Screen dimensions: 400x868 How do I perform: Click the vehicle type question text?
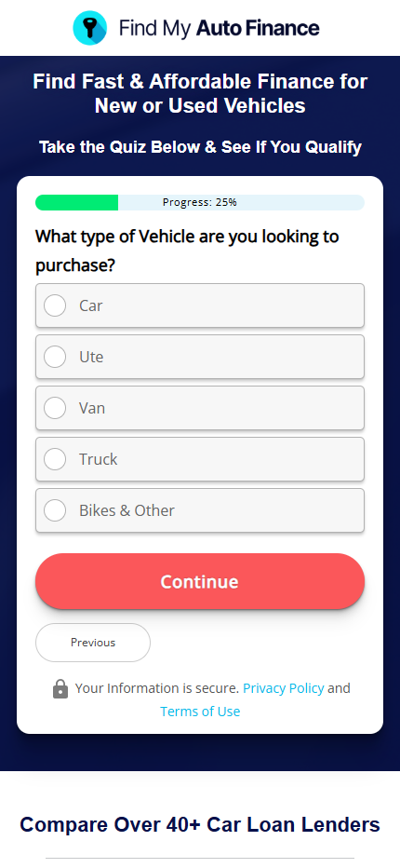click(187, 251)
